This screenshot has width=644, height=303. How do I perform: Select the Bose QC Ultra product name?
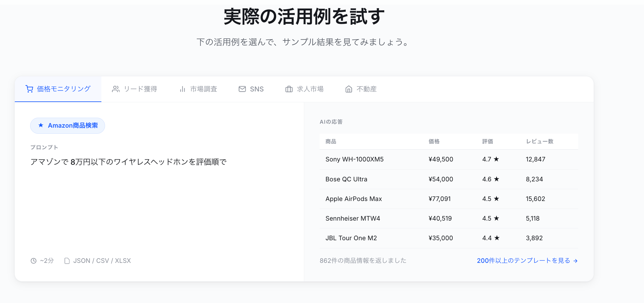346,179
